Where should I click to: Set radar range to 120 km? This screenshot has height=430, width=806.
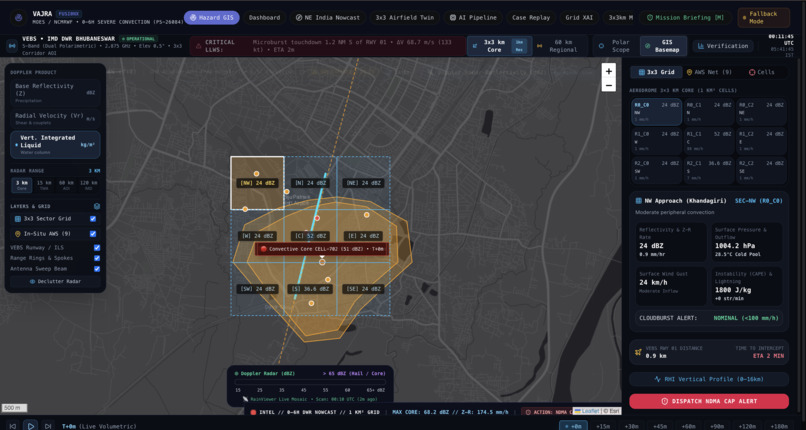(x=88, y=185)
